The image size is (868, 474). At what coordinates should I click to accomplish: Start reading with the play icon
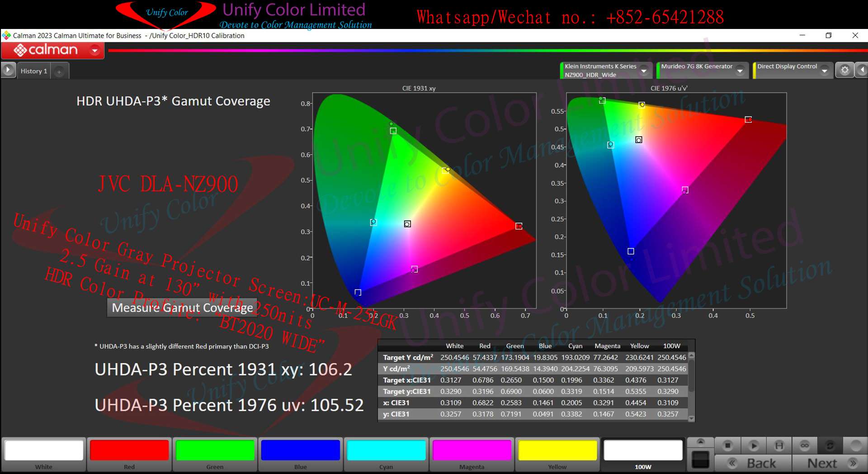pos(753,446)
